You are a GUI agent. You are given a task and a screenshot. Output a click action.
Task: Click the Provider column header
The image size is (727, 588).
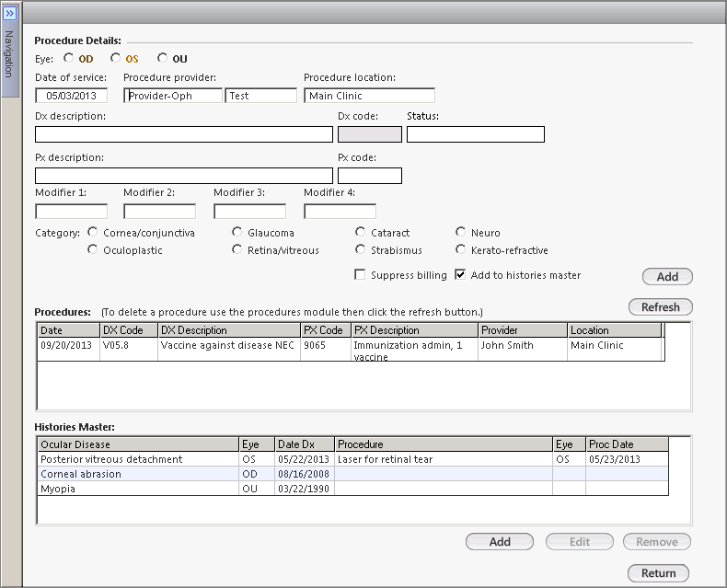(523, 330)
